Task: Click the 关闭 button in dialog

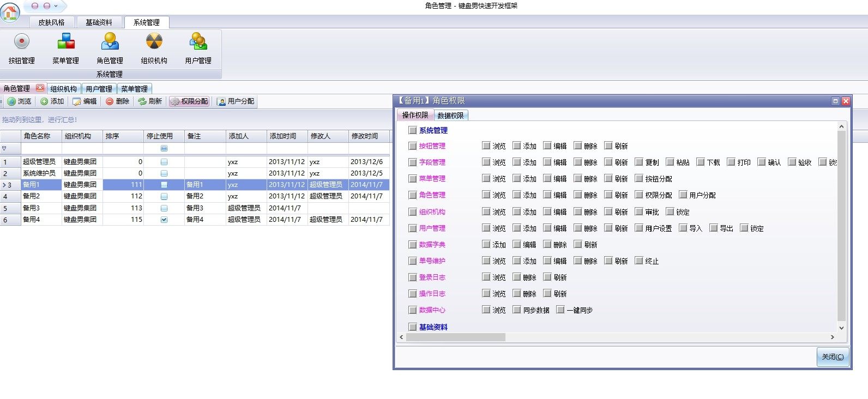Action: (833, 357)
